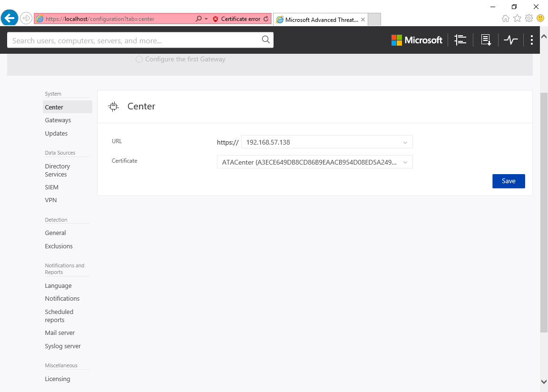Screen dimensions: 548x392
Task: Click the scrollbar up arrow
Action: (x=544, y=36)
